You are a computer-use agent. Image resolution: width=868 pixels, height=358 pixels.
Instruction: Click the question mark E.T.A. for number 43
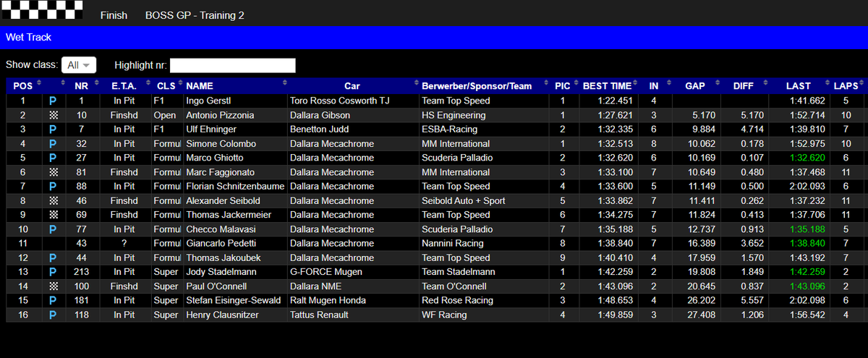tap(124, 244)
